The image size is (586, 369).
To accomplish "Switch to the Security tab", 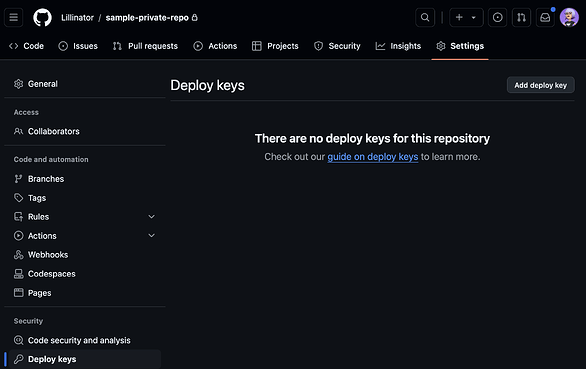I will (x=337, y=46).
